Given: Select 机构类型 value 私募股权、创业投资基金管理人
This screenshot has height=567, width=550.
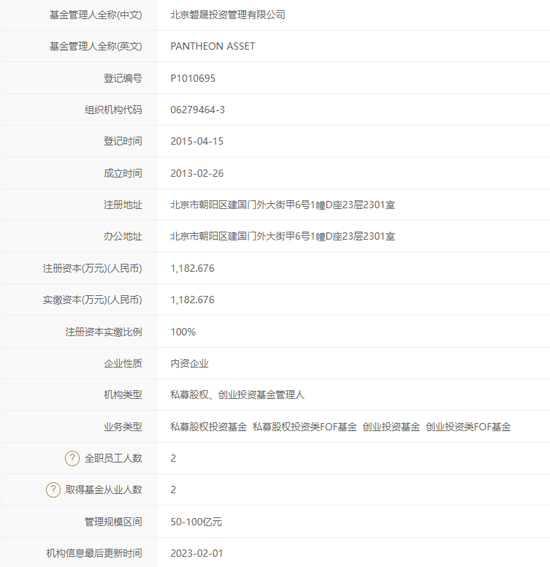Looking at the screenshot, I should 237,395.
